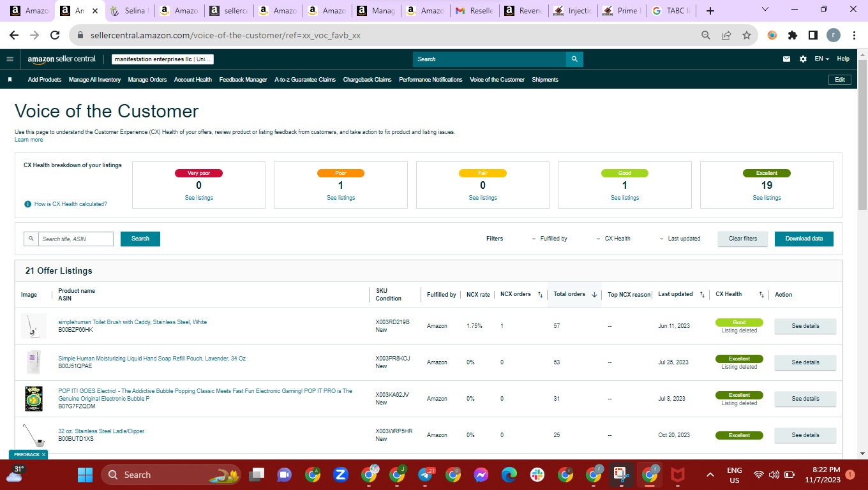Open the Chrome extensions puzzle icon

(x=793, y=36)
